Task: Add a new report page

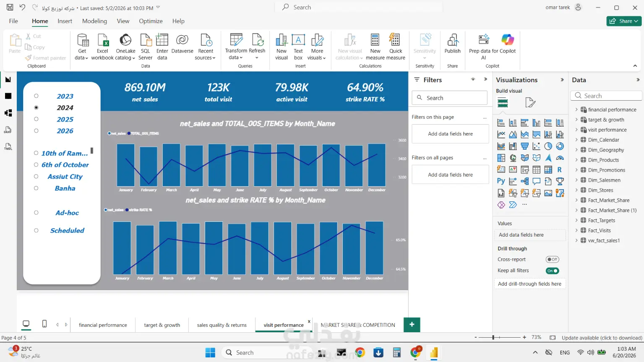Action: click(412, 324)
